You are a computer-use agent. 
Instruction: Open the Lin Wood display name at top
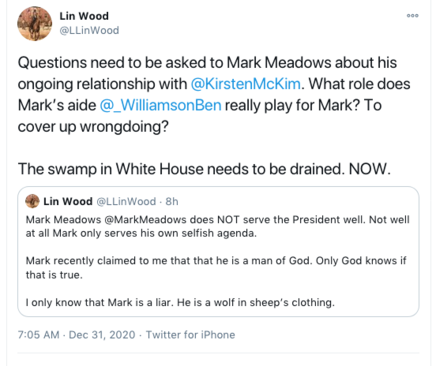84,16
